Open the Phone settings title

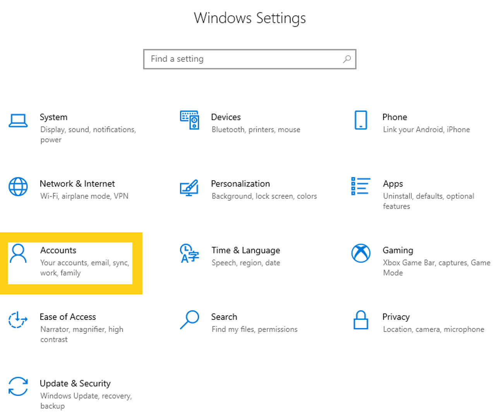(x=394, y=117)
